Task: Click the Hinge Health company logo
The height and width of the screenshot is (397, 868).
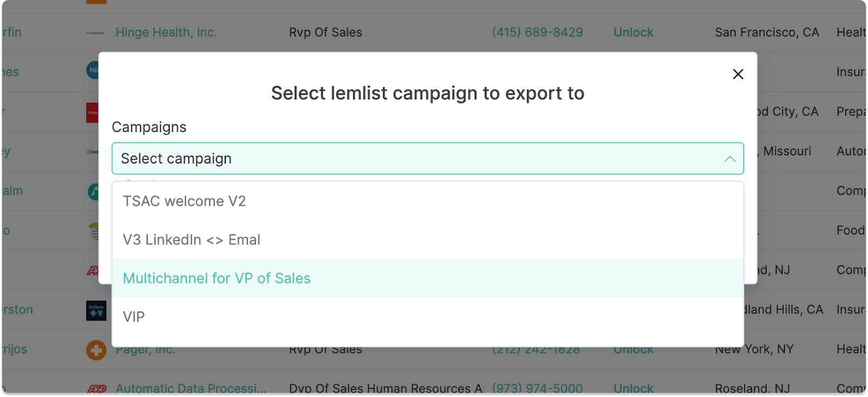Action: [95, 33]
